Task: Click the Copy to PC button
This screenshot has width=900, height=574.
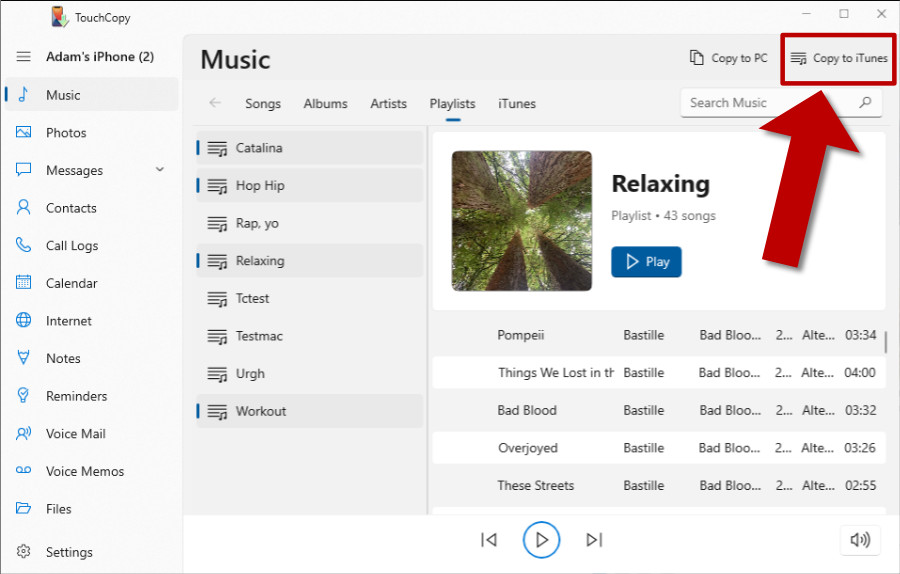Action: [x=728, y=58]
